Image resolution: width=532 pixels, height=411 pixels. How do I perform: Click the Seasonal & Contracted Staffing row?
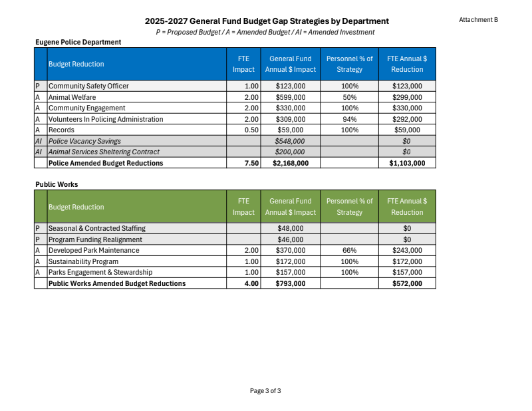97,228
